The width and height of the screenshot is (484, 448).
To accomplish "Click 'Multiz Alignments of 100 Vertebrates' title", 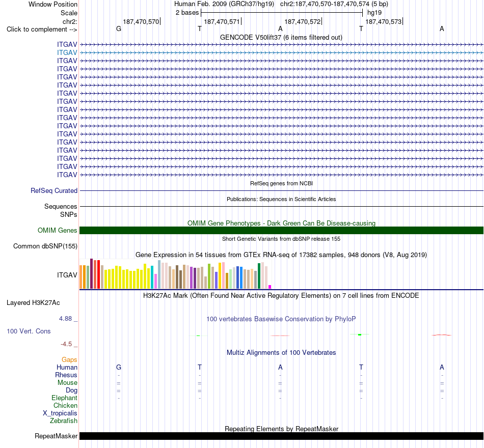I will 281,353.
